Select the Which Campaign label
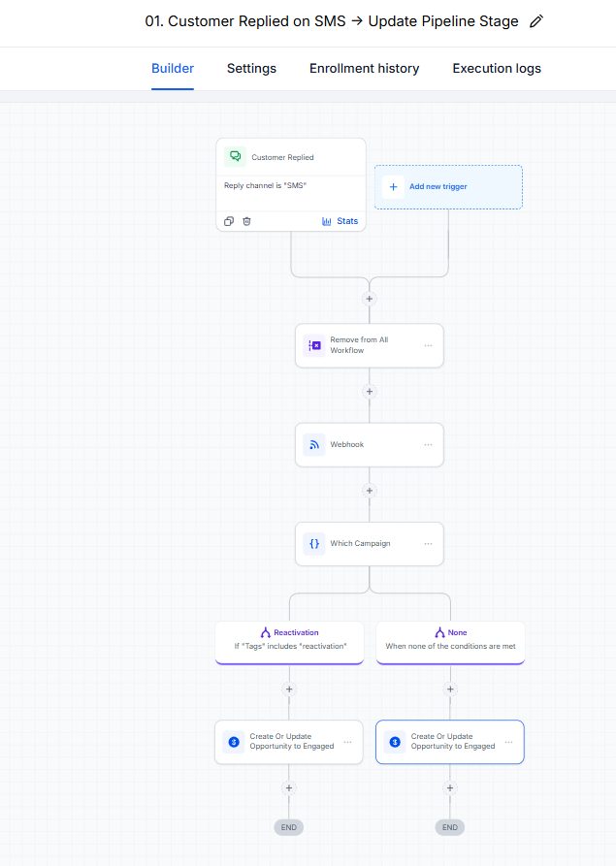 point(360,543)
